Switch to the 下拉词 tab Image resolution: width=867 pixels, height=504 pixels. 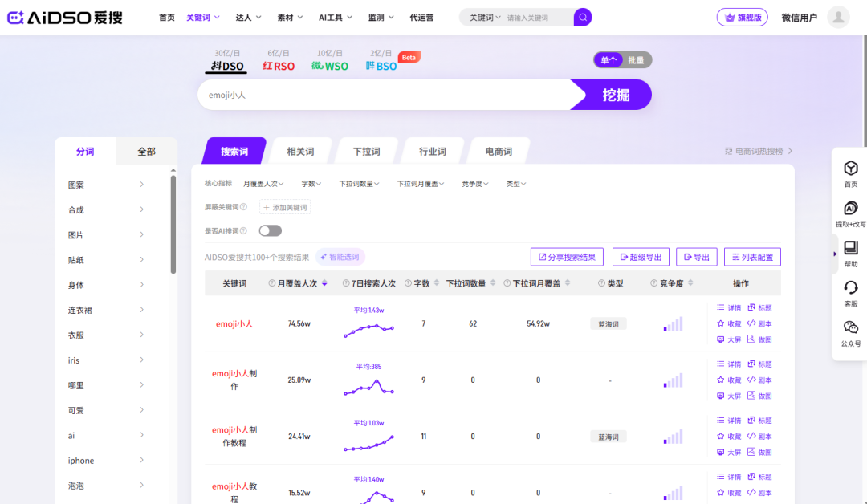coord(366,150)
